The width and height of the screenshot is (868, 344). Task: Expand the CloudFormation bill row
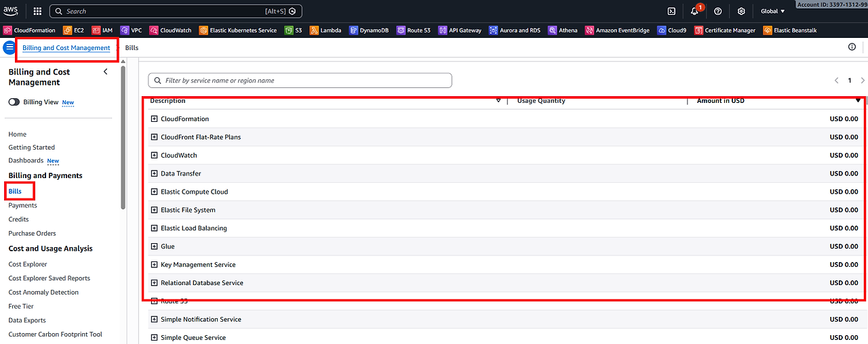pos(154,119)
